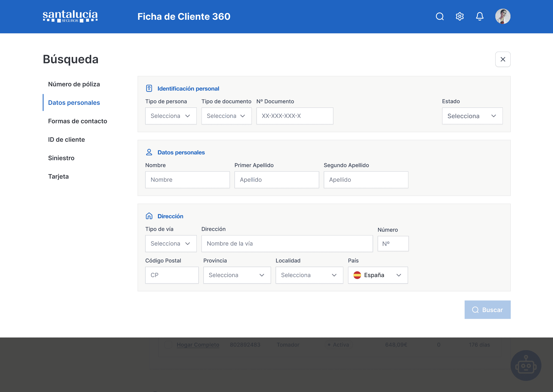The image size is (553, 392).
Task: Click the Santalucía Seguros logo
Action: click(x=70, y=16)
